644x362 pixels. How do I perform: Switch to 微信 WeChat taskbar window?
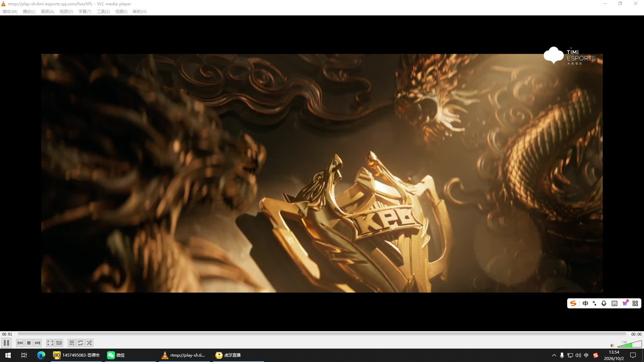(x=130, y=355)
